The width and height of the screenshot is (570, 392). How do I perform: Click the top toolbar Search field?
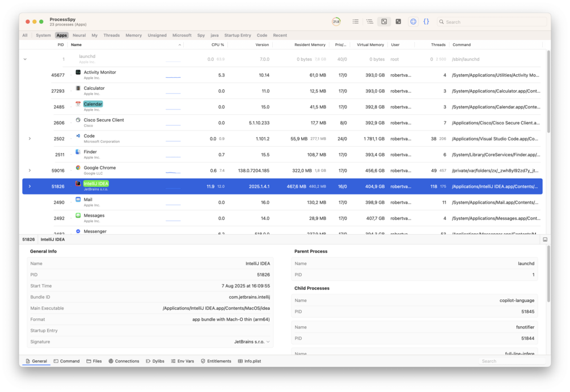click(492, 22)
